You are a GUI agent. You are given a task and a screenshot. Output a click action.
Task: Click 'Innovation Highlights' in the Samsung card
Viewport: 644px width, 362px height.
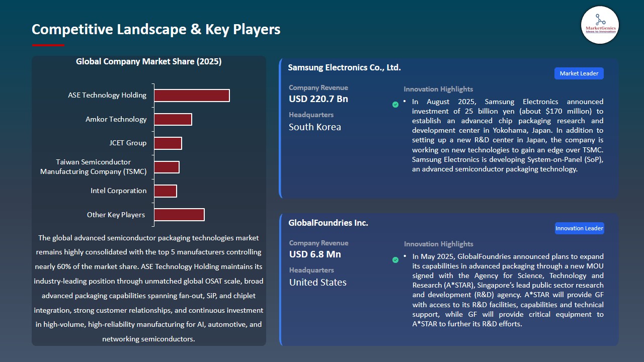click(x=439, y=89)
